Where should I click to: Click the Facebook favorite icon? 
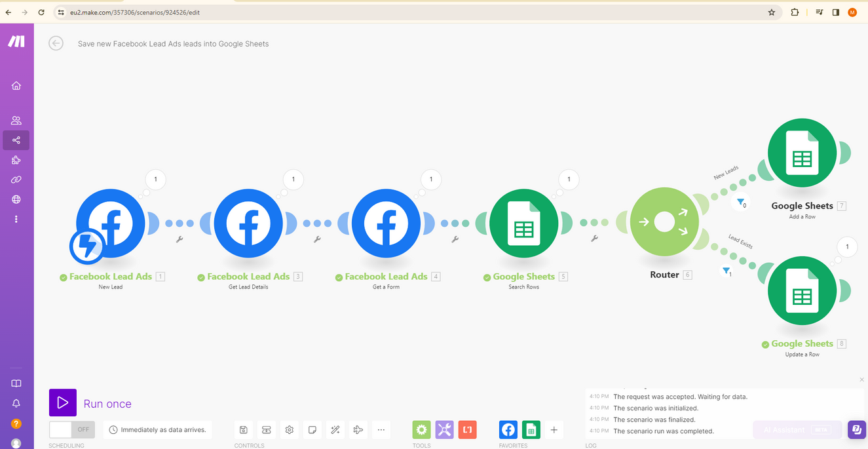pyautogui.click(x=508, y=430)
